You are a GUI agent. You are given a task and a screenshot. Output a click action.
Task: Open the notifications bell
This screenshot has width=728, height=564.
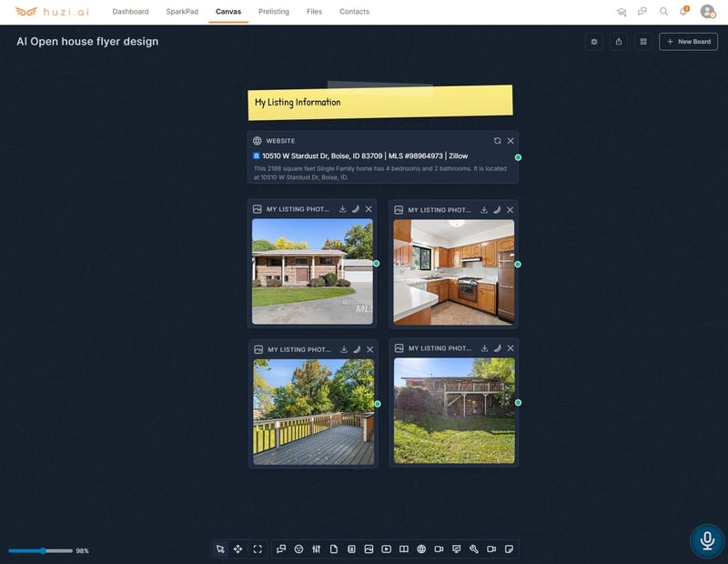[x=683, y=12]
